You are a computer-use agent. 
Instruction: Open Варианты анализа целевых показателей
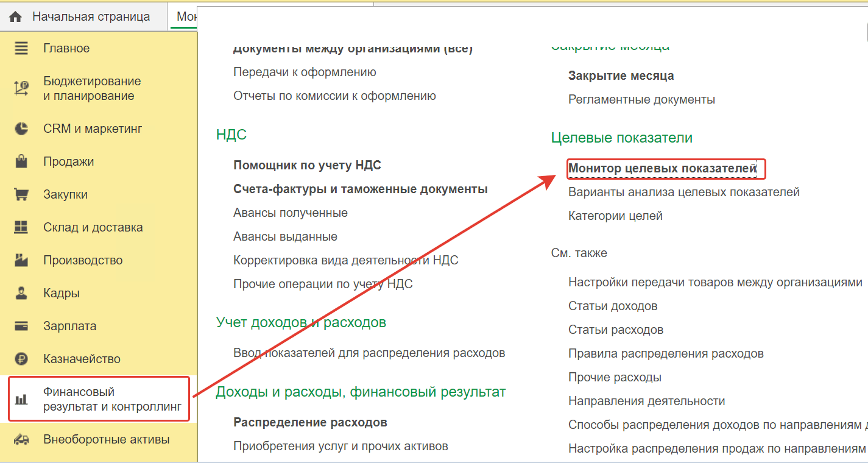(x=683, y=192)
